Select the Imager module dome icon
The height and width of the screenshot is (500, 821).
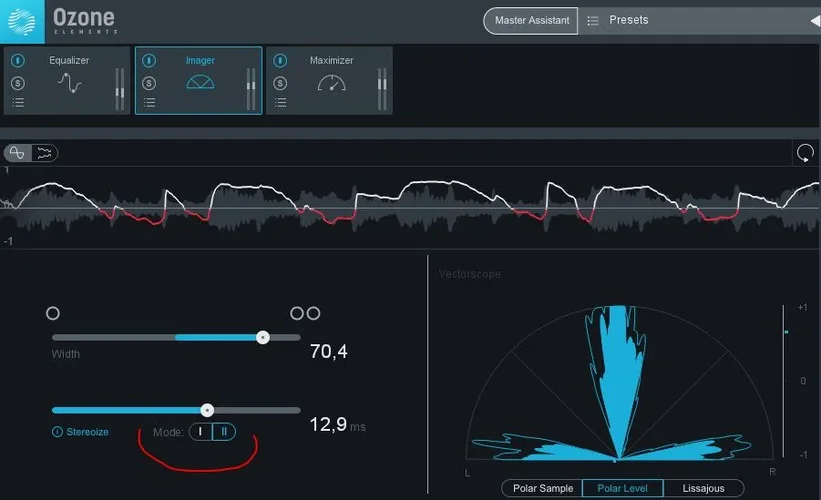coord(201,82)
